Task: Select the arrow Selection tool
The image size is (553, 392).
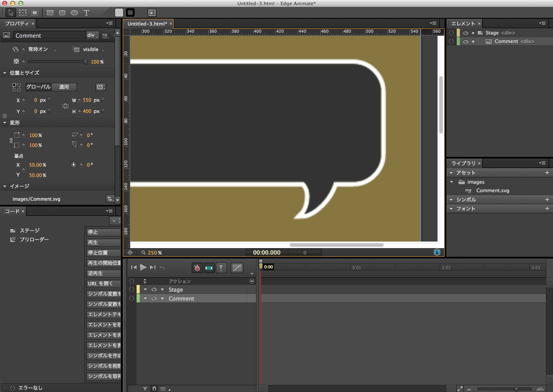Action: (x=11, y=13)
